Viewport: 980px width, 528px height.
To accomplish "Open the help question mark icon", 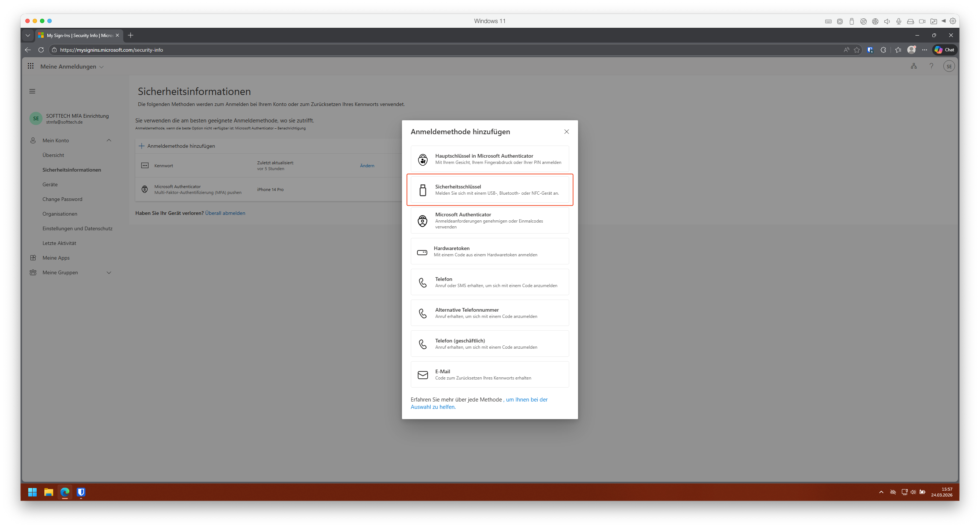I will coord(931,66).
